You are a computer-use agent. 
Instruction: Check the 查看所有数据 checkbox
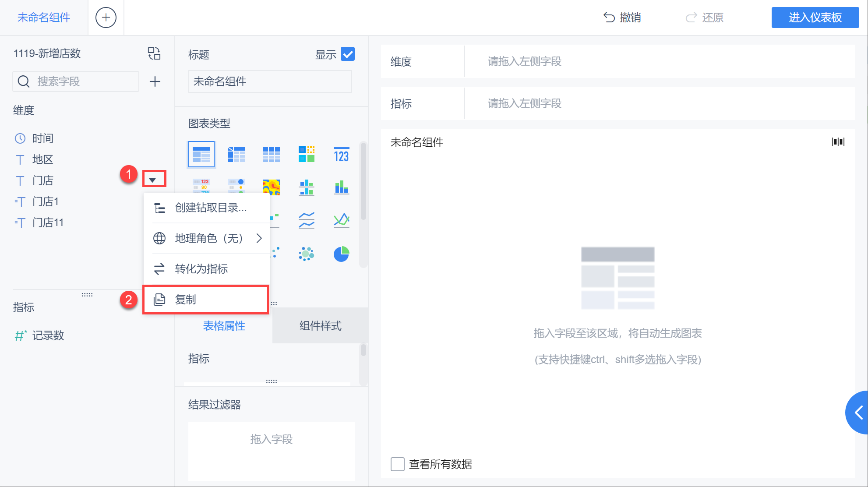[397, 464]
